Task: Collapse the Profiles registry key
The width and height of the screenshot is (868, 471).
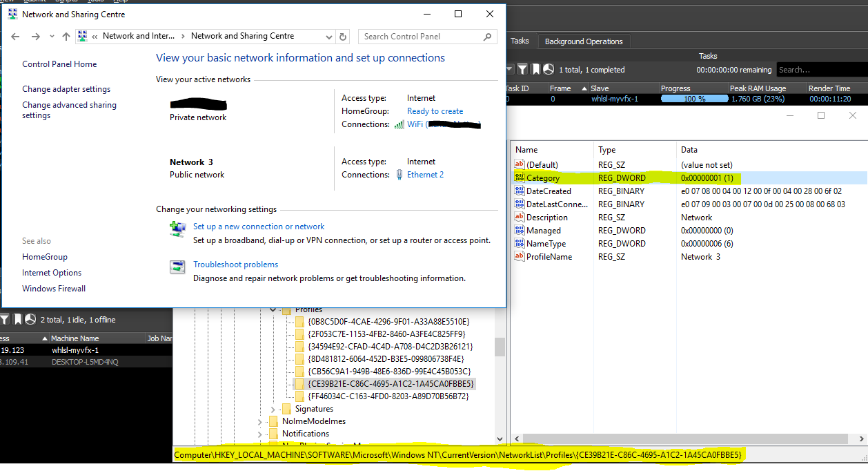Action: (274, 310)
